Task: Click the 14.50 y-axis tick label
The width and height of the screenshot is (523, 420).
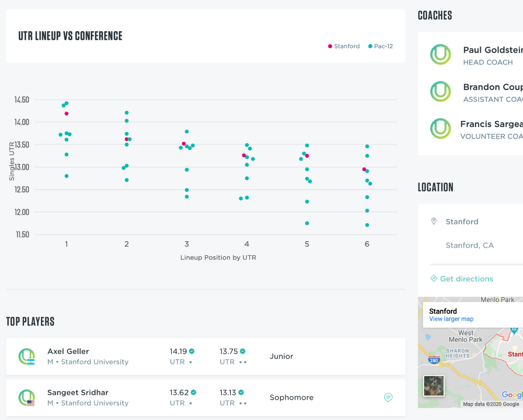Action: coord(22,100)
